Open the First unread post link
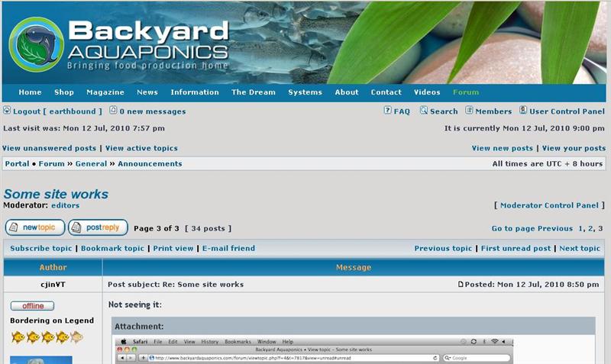The width and height of the screenshot is (611, 364). pos(516,248)
